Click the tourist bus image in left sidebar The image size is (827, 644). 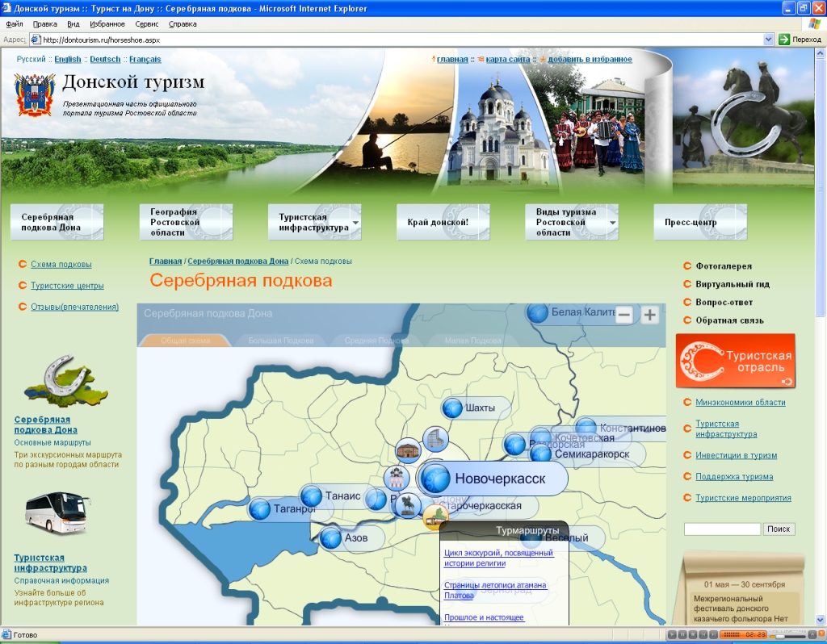click(58, 513)
